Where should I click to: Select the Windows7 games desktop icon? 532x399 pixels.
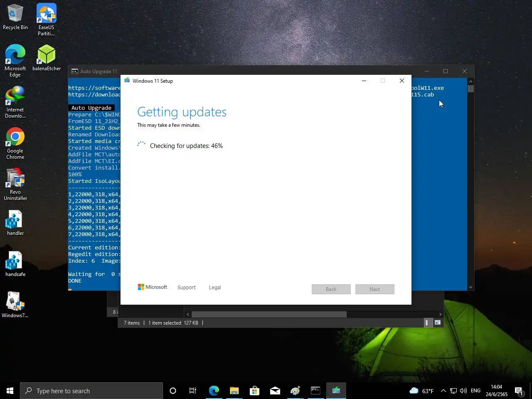click(15, 305)
